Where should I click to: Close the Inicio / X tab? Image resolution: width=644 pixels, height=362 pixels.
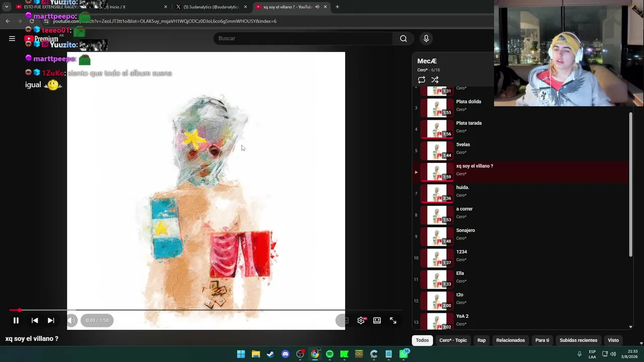[166, 7]
